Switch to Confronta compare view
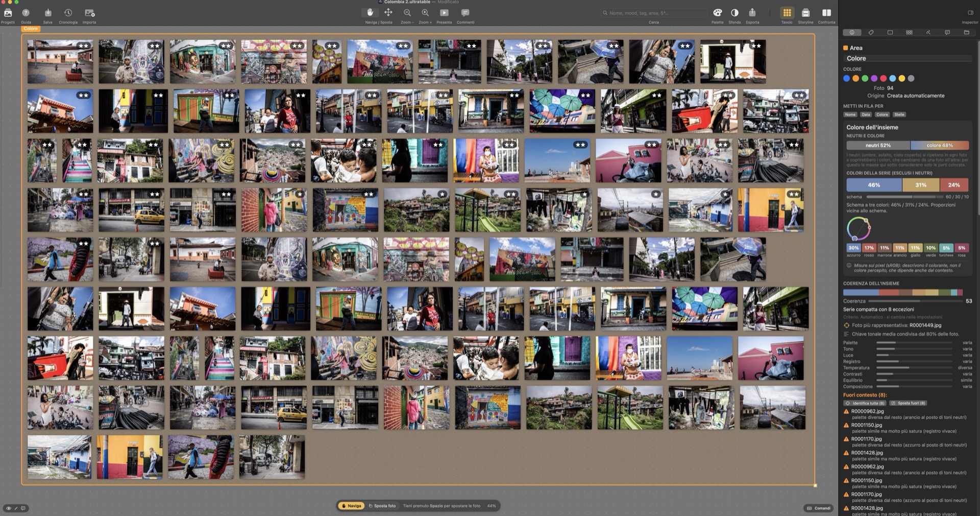The width and height of the screenshot is (980, 516). point(826,13)
